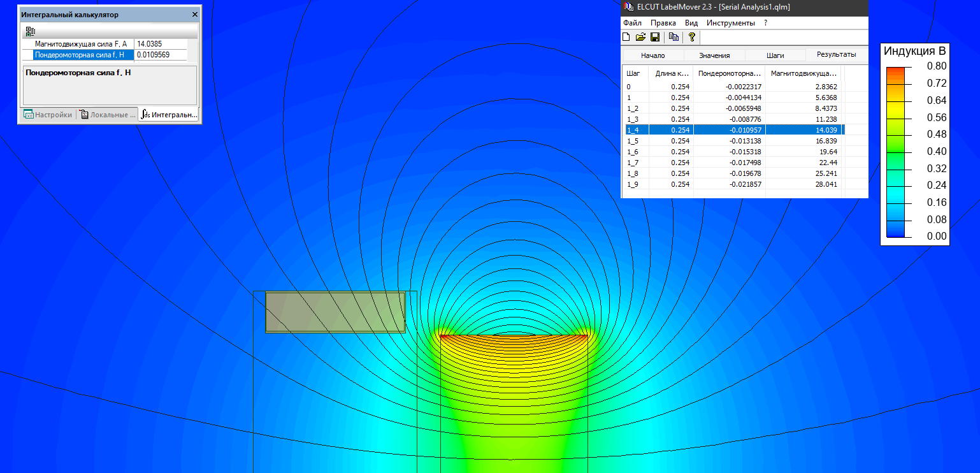Select Магнитодвижущая сила F, A row
Image resolution: width=980 pixels, height=473 pixels.
[104, 44]
